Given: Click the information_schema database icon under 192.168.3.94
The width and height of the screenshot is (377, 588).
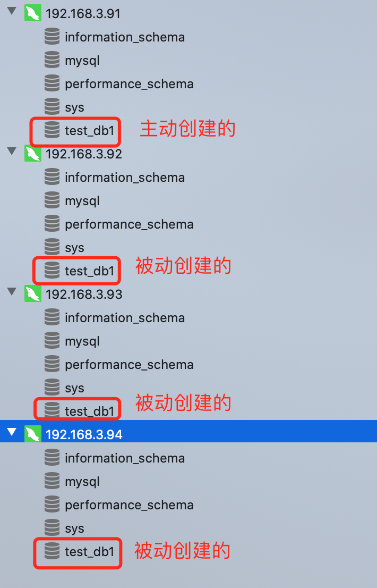Looking at the screenshot, I should pyautogui.click(x=52, y=457).
